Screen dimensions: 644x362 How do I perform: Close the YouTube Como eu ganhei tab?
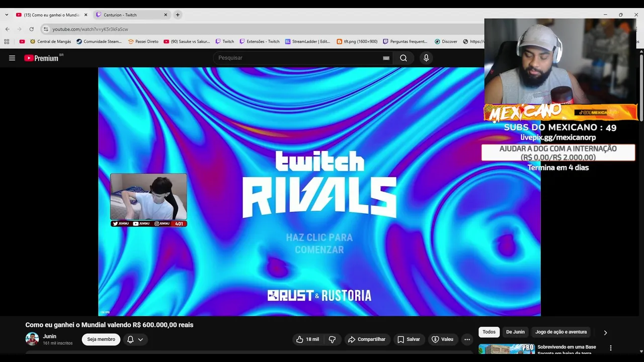pos(86,15)
